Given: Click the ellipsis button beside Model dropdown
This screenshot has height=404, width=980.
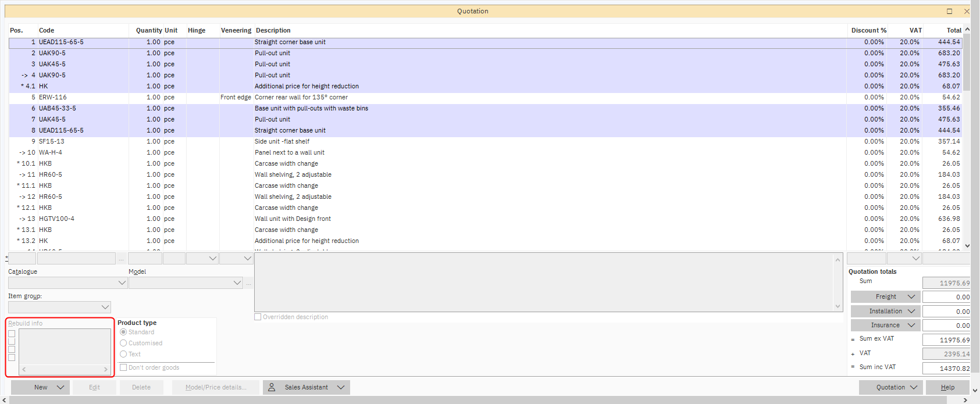Looking at the screenshot, I should click(x=249, y=284).
